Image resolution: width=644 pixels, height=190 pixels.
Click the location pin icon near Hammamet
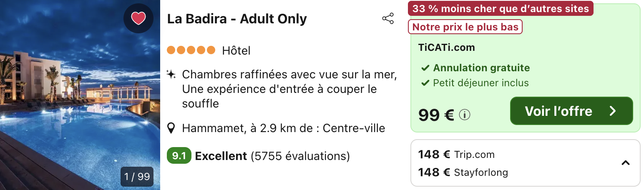[171, 128]
